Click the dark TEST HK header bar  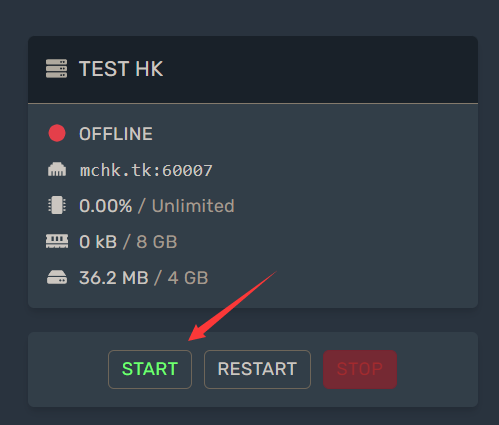click(253, 69)
